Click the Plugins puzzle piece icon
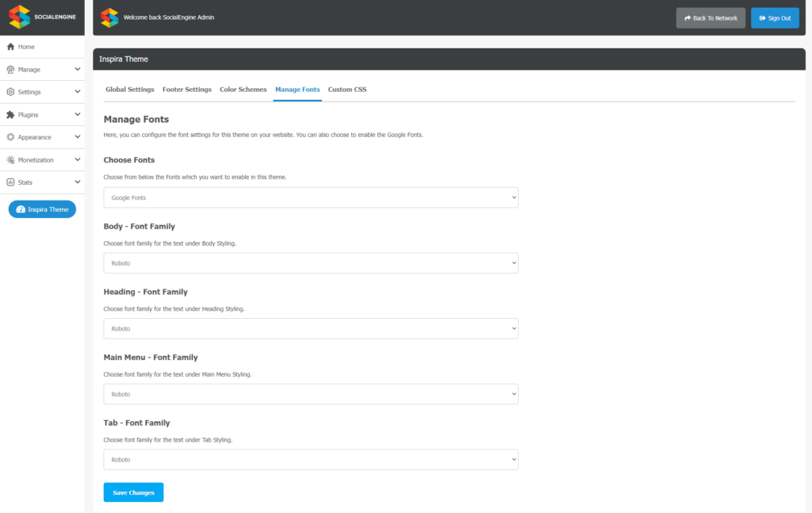This screenshot has height=513, width=812. (10, 114)
